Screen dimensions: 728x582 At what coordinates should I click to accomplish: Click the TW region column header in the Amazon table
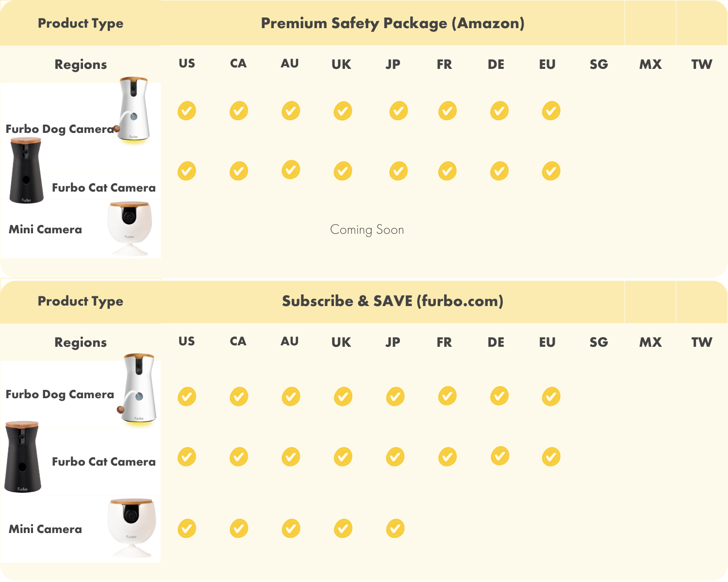click(x=702, y=64)
